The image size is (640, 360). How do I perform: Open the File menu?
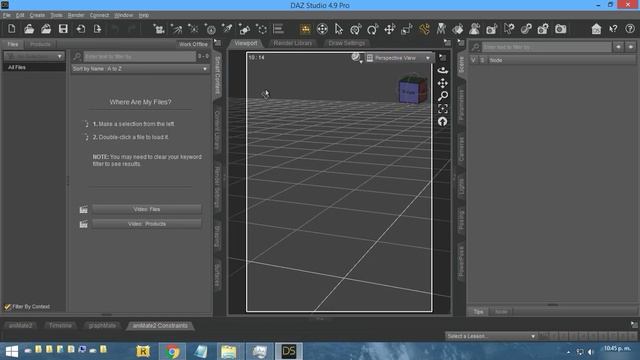7,15
